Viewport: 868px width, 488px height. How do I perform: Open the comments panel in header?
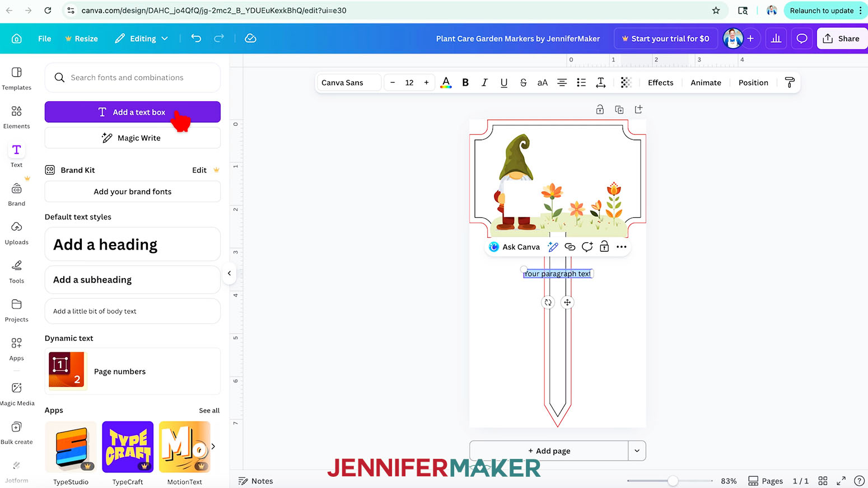(802, 39)
